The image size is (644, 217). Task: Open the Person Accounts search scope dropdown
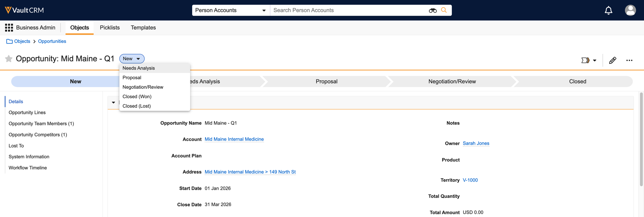tap(231, 10)
